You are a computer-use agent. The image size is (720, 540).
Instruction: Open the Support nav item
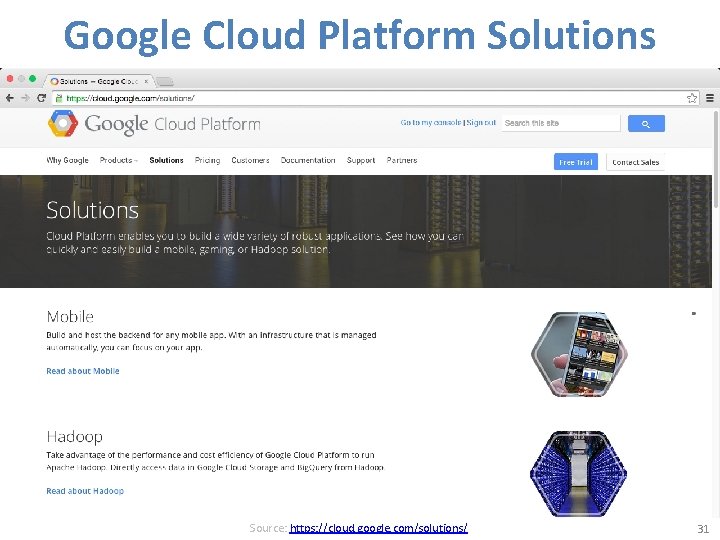[360, 160]
